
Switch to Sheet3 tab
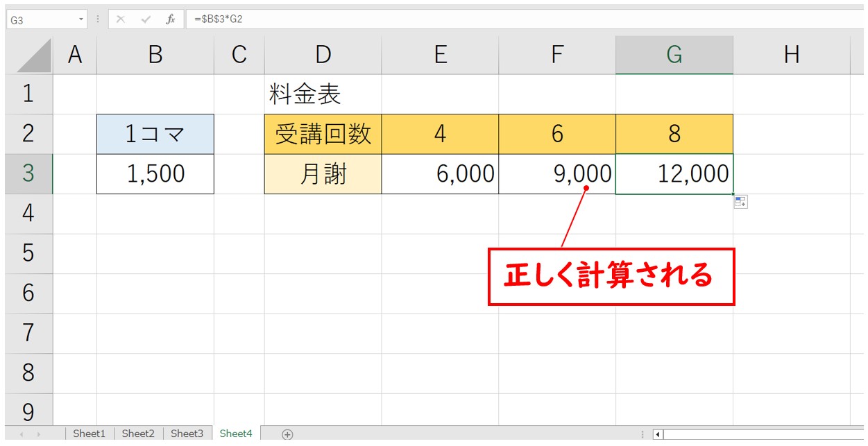pyautogui.click(x=187, y=434)
